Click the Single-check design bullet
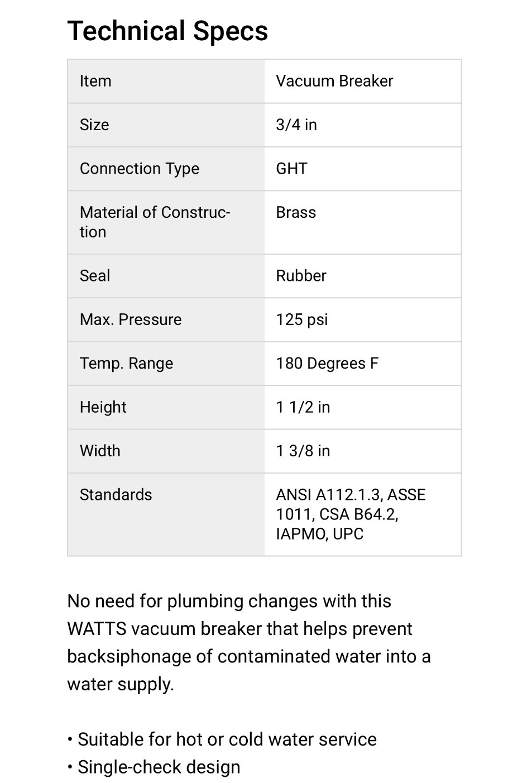The width and height of the screenshot is (532, 783). click(154, 767)
